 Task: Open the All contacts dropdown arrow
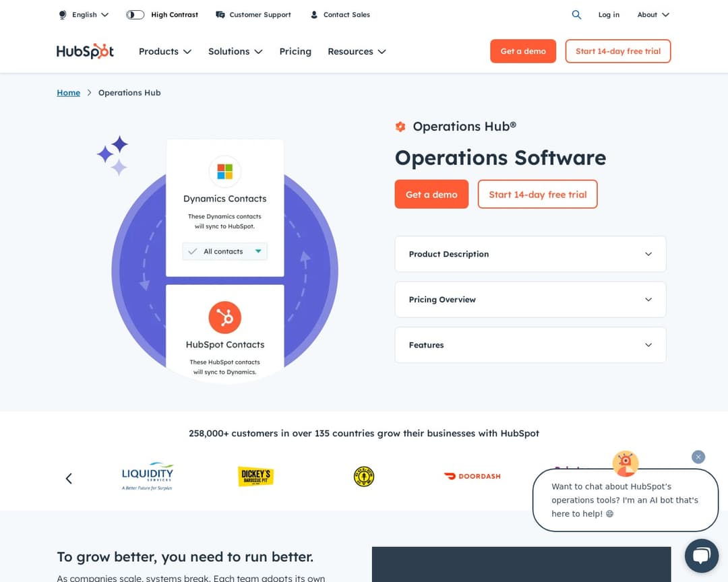257,251
